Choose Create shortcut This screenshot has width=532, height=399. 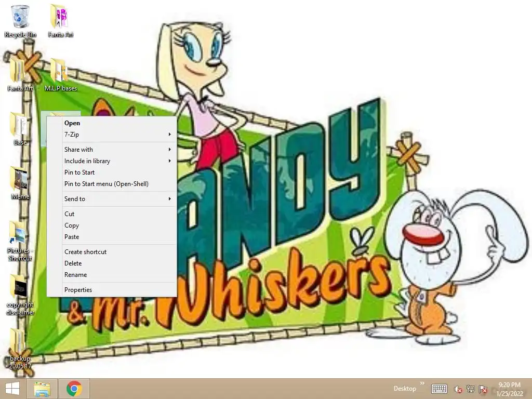coord(112,252)
